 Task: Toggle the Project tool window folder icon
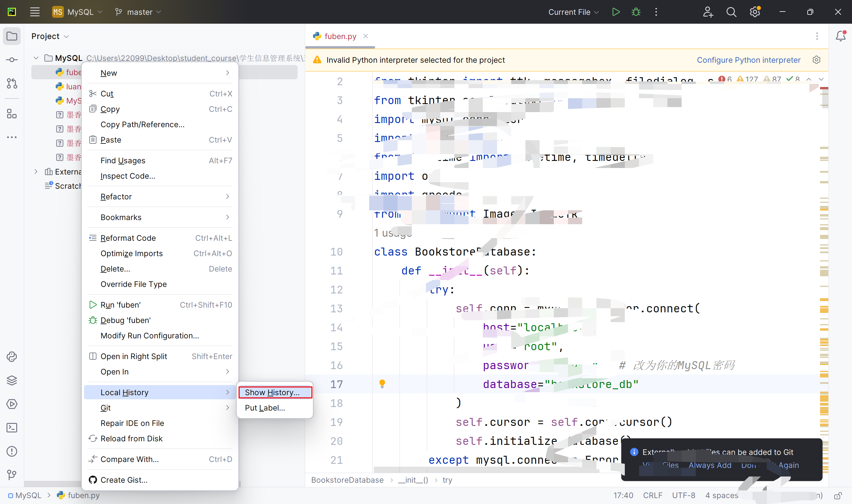point(12,36)
